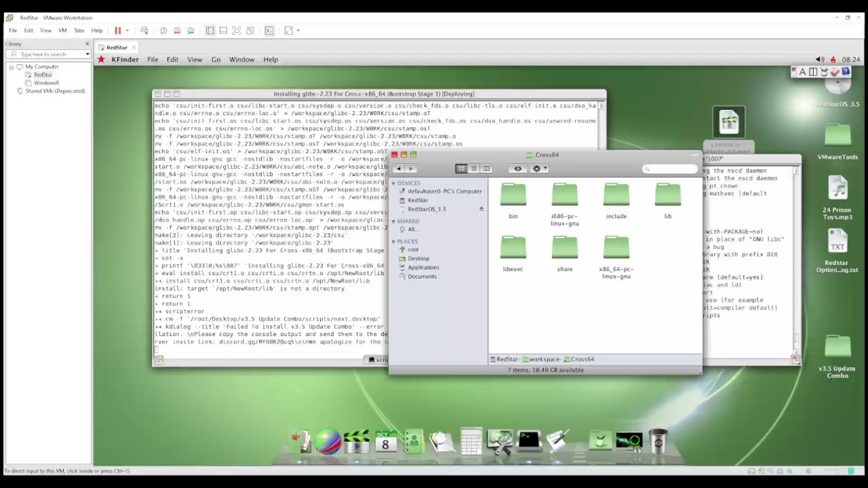Click the volume icon in the menu bar
The width and height of the screenshot is (868, 488).
tap(820, 60)
